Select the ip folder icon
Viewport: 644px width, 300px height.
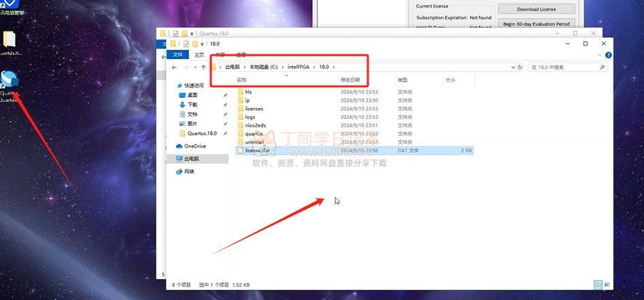pos(241,100)
